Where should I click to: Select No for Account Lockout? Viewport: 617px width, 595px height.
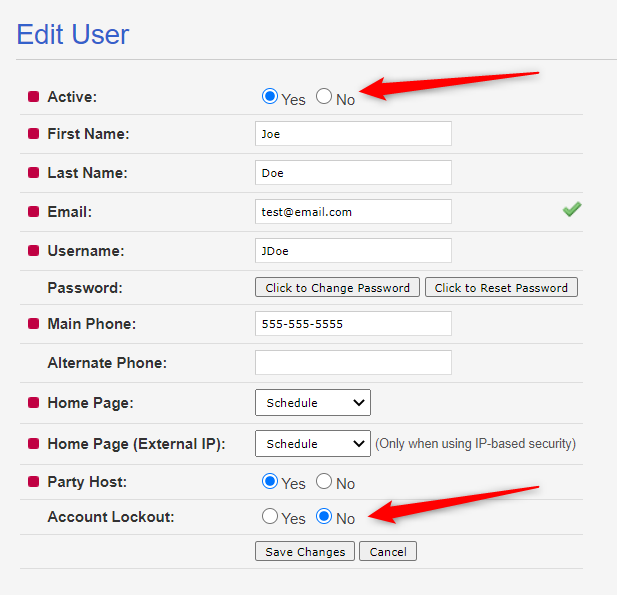[x=324, y=516]
